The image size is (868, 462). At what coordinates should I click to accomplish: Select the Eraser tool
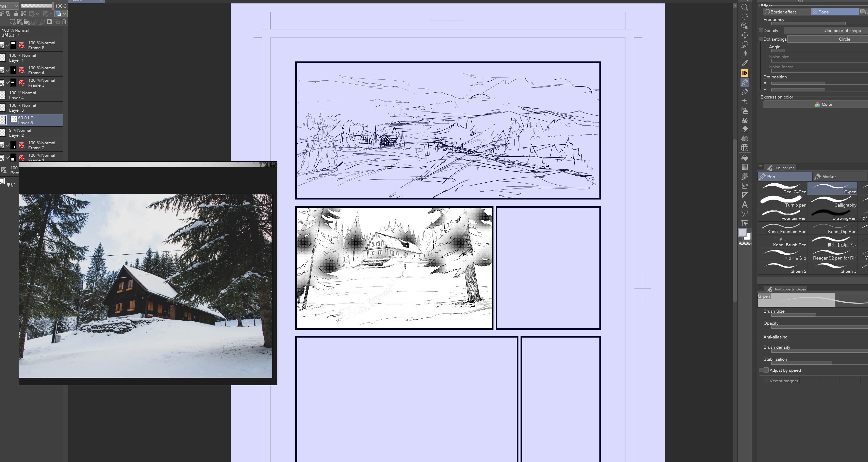(745, 129)
